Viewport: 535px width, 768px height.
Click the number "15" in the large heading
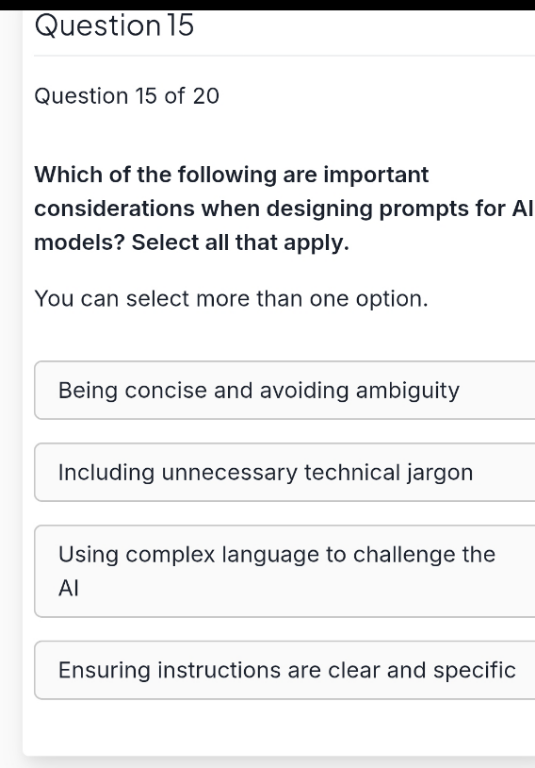point(181,25)
